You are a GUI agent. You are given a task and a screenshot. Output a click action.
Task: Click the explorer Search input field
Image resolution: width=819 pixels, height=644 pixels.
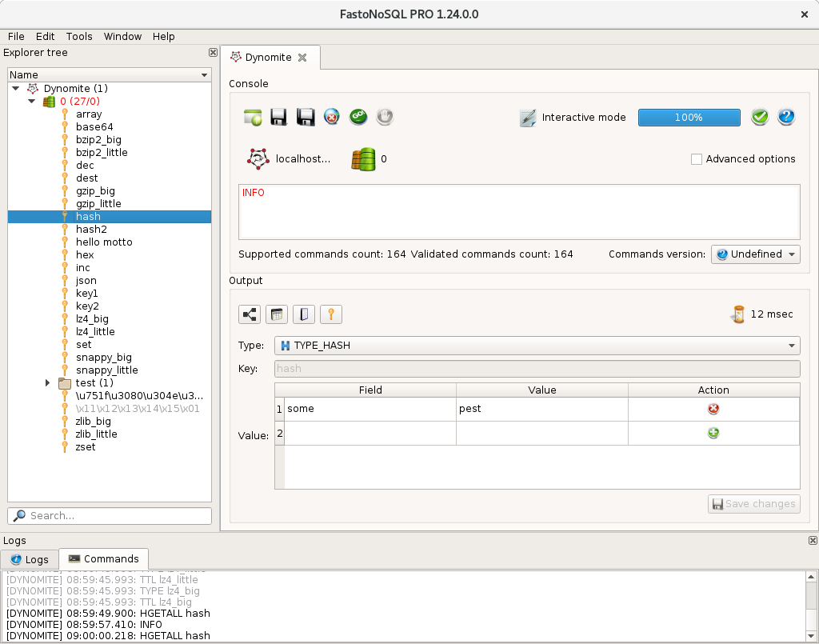pos(110,515)
